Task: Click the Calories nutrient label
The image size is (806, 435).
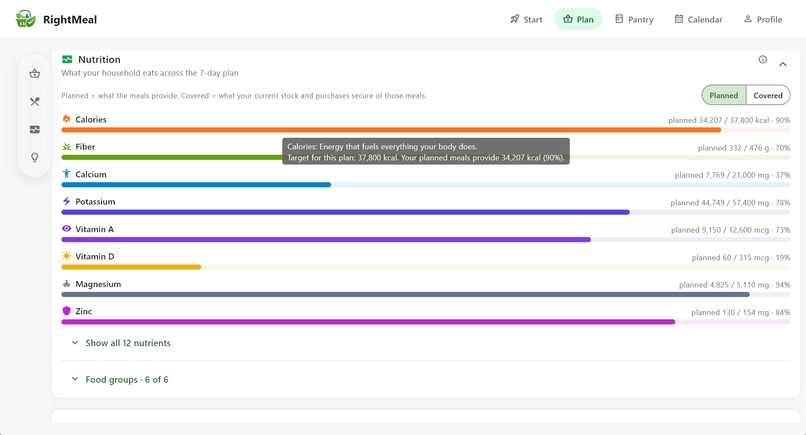Action: (91, 119)
